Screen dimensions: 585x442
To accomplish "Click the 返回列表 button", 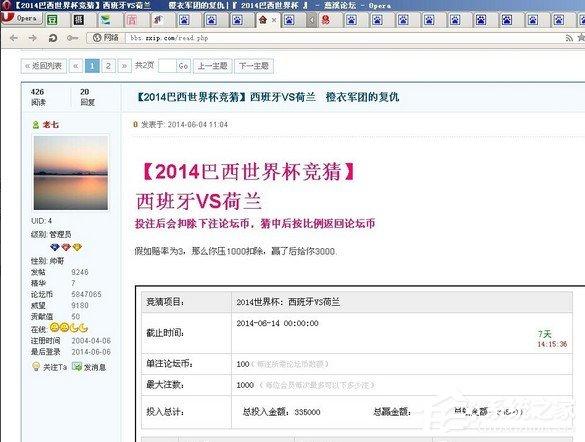I will point(44,66).
